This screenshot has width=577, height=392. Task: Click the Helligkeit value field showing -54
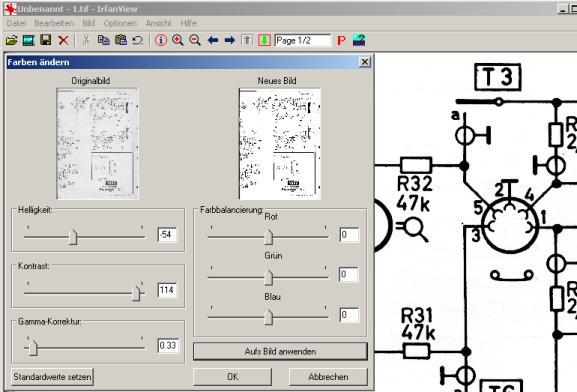coord(167,234)
